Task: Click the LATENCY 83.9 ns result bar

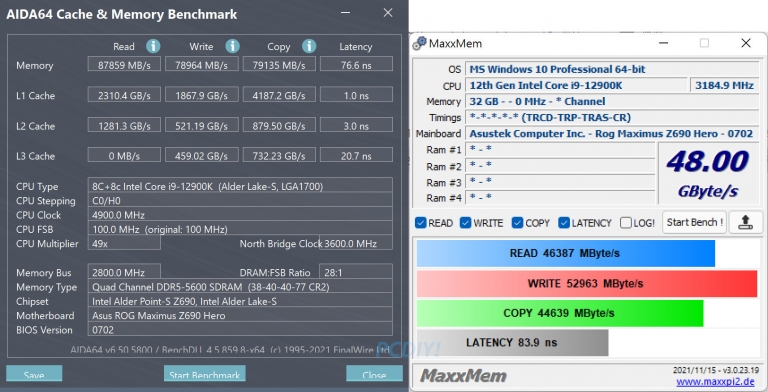Action: tap(512, 343)
